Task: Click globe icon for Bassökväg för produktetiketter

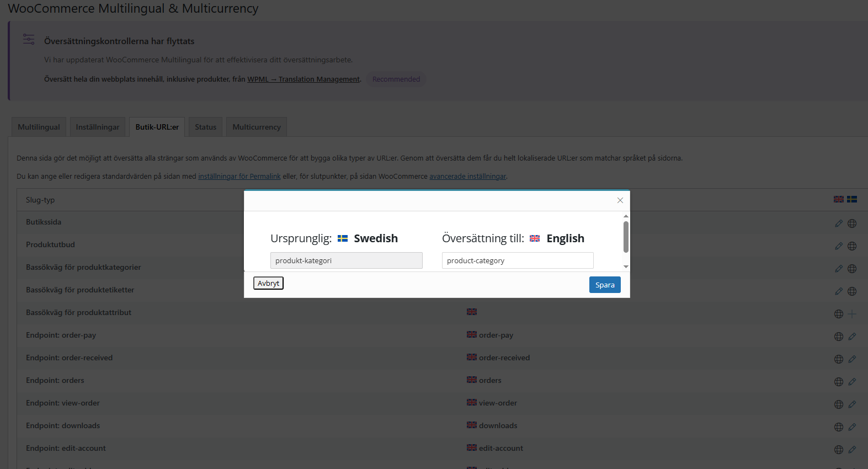Action: [x=852, y=291]
